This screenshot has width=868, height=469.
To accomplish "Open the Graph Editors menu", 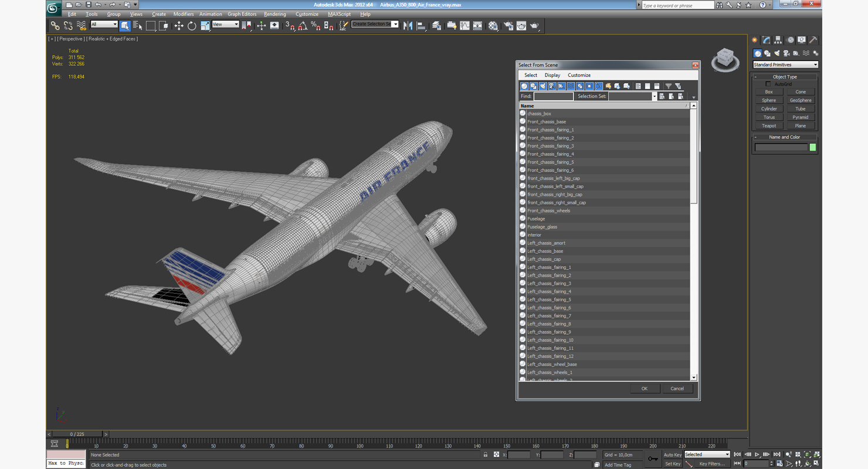I will [x=242, y=14].
